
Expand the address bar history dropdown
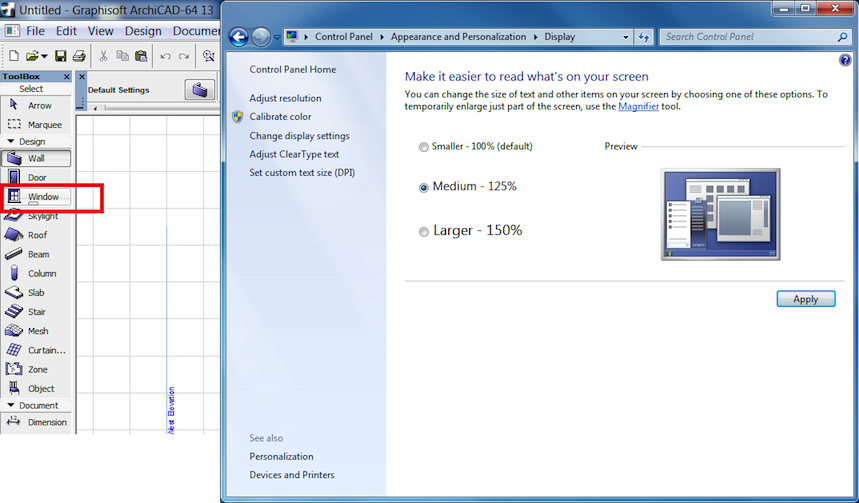coord(626,37)
